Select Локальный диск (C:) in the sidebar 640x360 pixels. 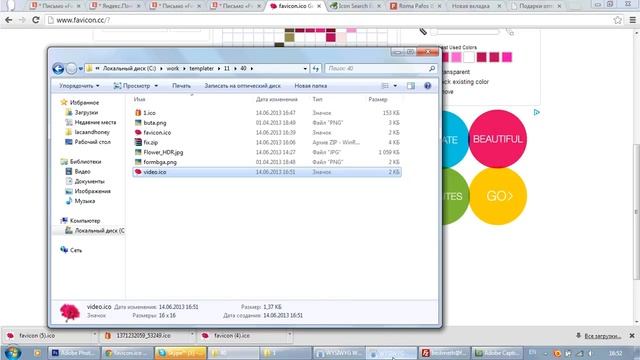95,231
